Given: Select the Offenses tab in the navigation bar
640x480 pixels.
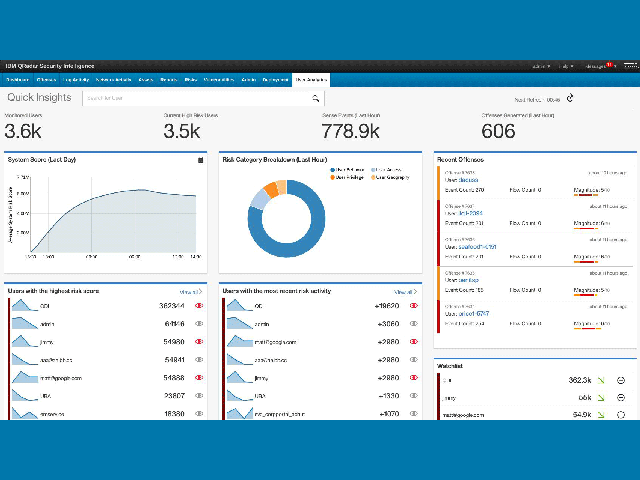Looking at the screenshot, I should (47, 78).
